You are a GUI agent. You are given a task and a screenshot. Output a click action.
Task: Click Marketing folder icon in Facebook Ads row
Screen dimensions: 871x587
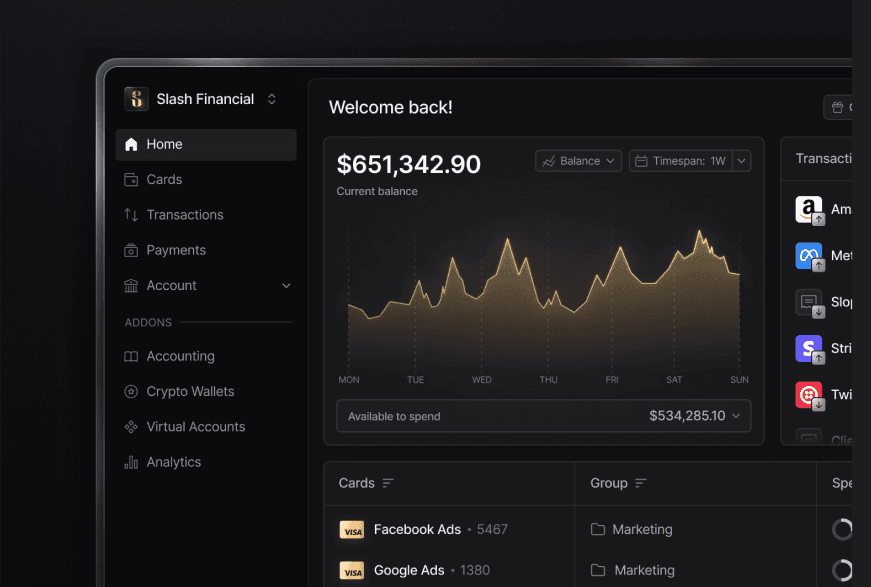pyautogui.click(x=598, y=529)
